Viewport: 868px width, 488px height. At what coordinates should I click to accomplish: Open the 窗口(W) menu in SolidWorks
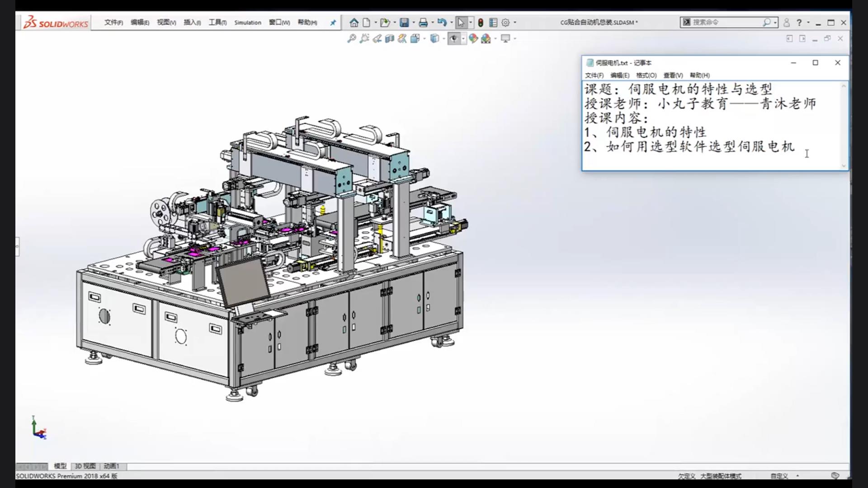(279, 23)
